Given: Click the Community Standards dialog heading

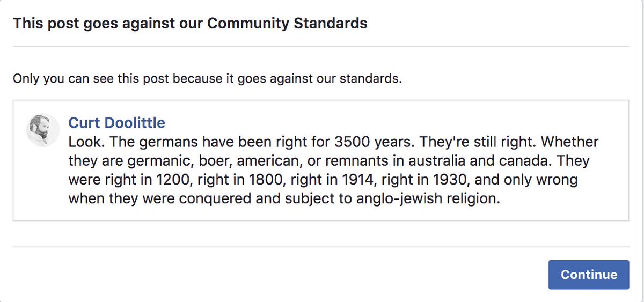Looking at the screenshot, I should [x=190, y=24].
